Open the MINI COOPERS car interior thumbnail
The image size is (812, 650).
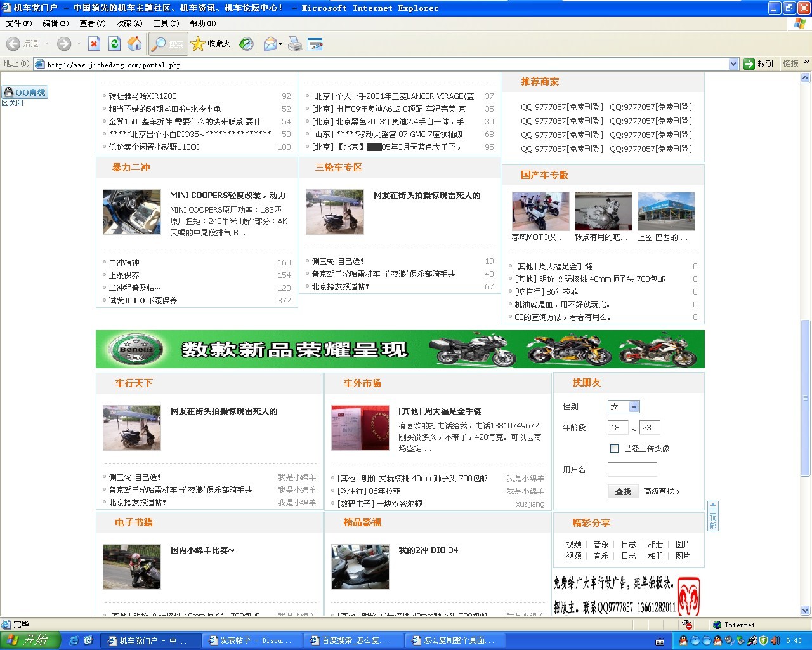pyautogui.click(x=132, y=212)
